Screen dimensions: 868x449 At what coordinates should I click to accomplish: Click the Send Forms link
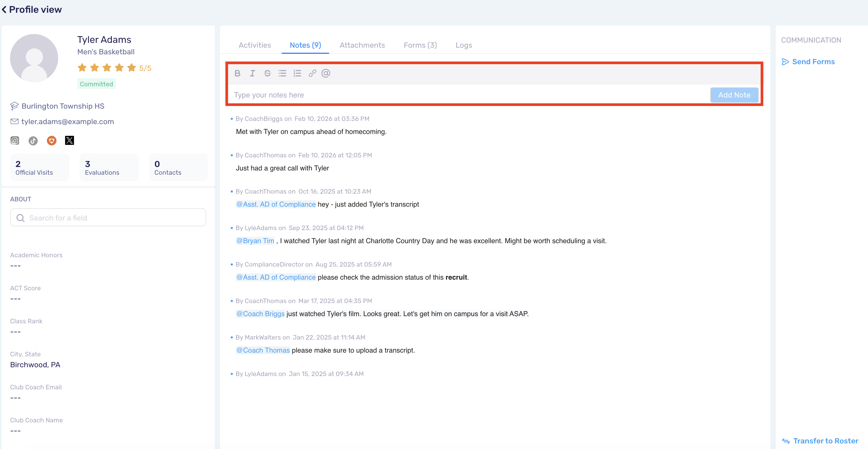pyautogui.click(x=813, y=62)
